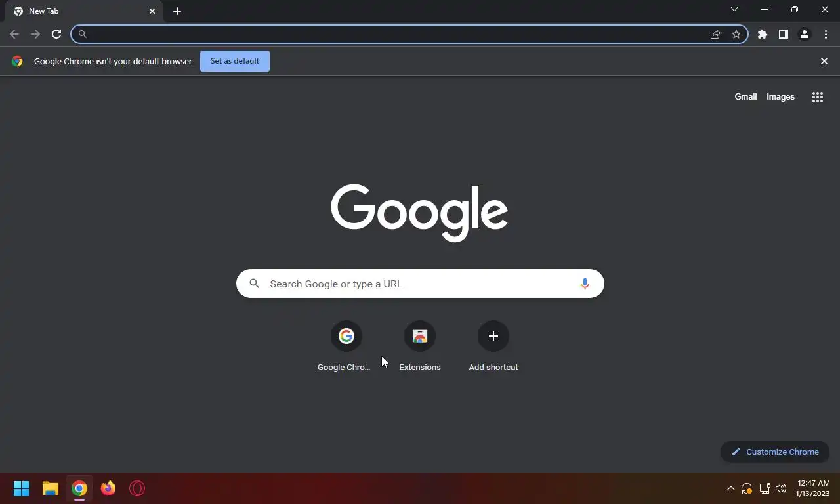Viewport: 840px width, 504px height.
Task: Click the search magnifier in the Google search box
Action: point(255,283)
